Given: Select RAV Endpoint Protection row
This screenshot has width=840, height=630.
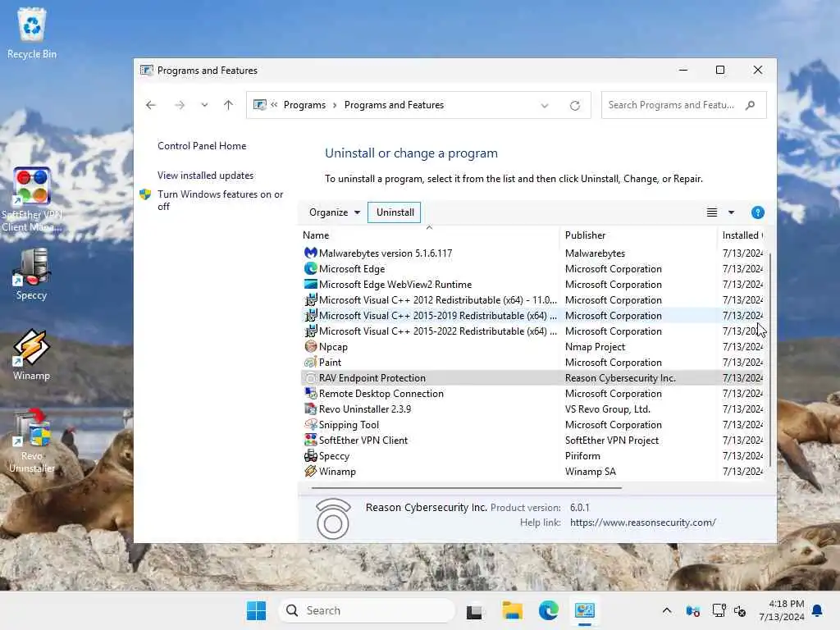Looking at the screenshot, I should [x=533, y=377].
